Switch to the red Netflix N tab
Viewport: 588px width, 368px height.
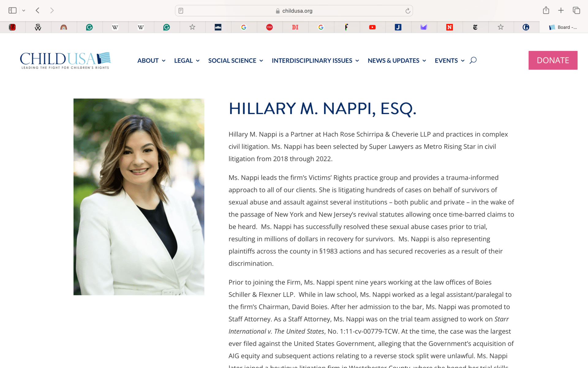(449, 27)
